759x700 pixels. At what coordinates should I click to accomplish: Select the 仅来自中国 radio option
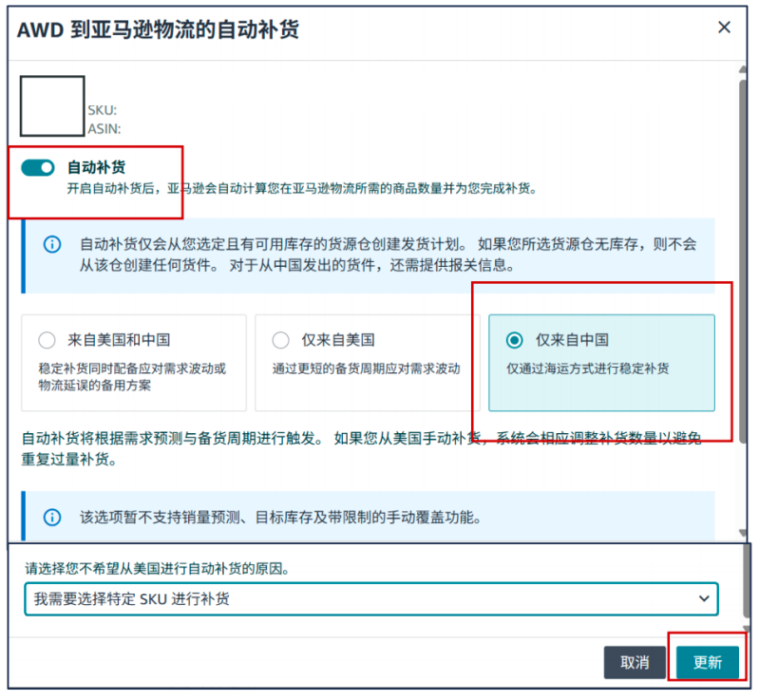click(515, 340)
